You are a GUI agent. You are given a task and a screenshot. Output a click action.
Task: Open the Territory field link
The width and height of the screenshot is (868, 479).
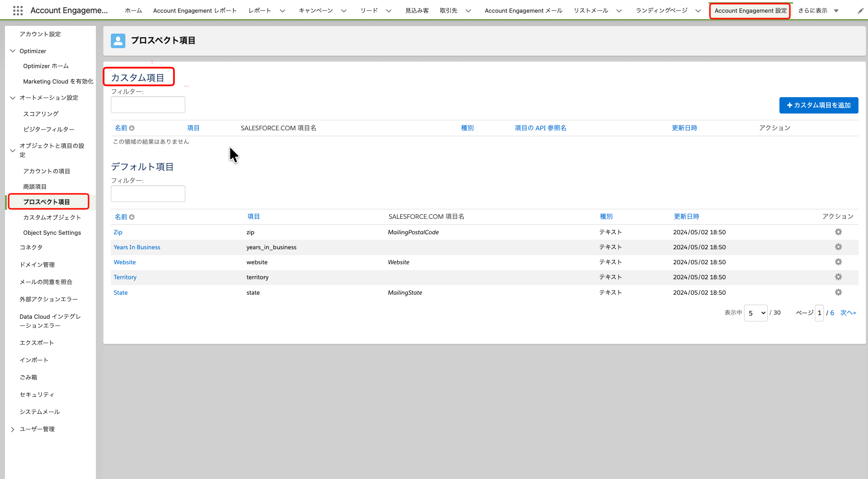click(x=125, y=277)
